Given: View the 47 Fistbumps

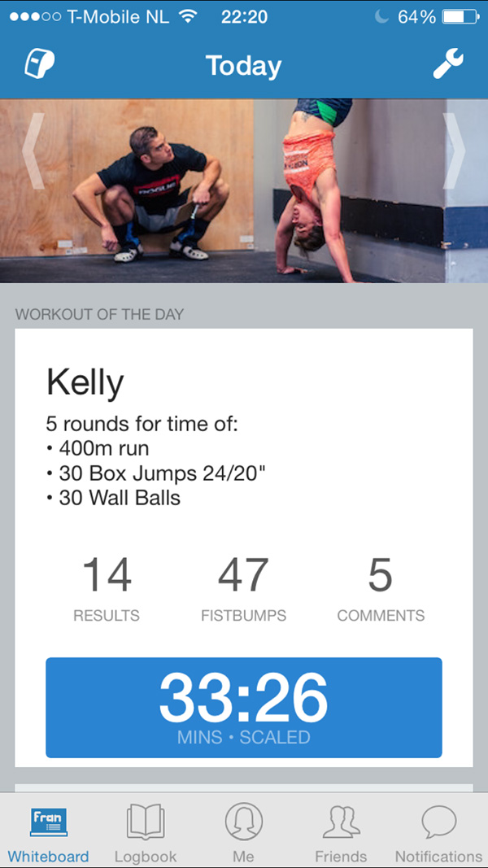Looking at the screenshot, I should [243, 589].
